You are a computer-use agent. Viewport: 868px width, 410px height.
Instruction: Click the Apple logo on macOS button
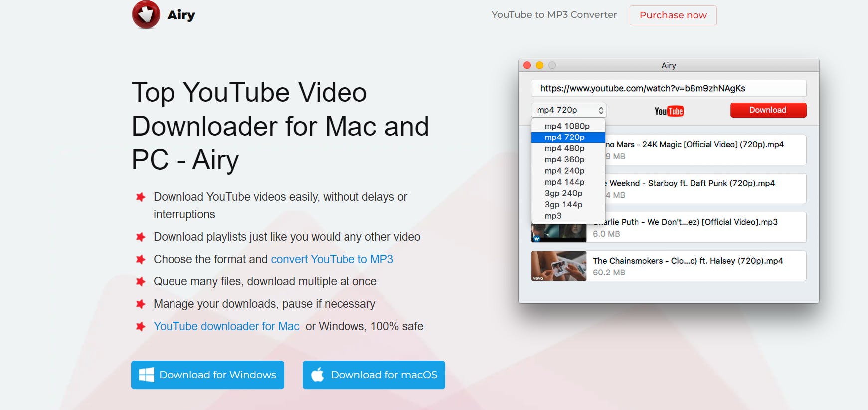(318, 374)
